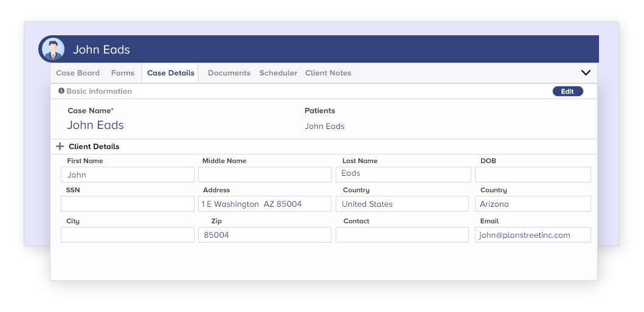Focus the Middle Name field
Screen dimensions: 644x312
tap(265, 175)
